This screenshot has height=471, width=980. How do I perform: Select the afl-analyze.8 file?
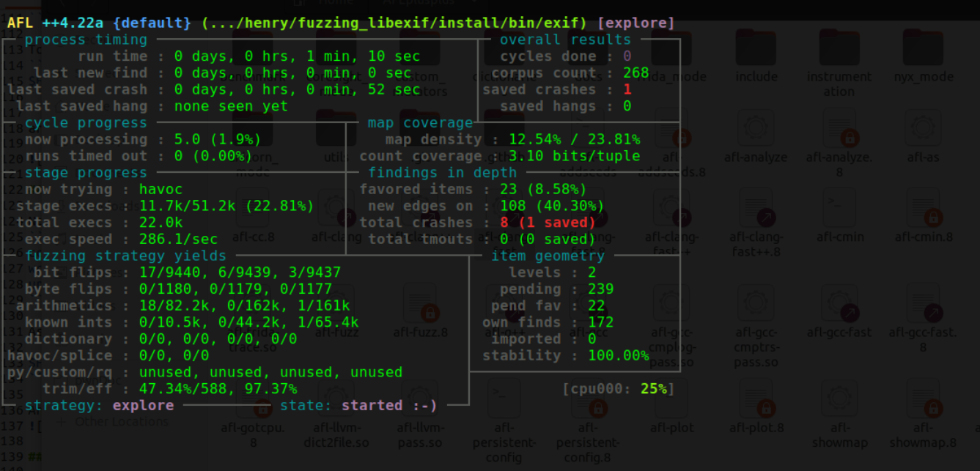(x=839, y=132)
